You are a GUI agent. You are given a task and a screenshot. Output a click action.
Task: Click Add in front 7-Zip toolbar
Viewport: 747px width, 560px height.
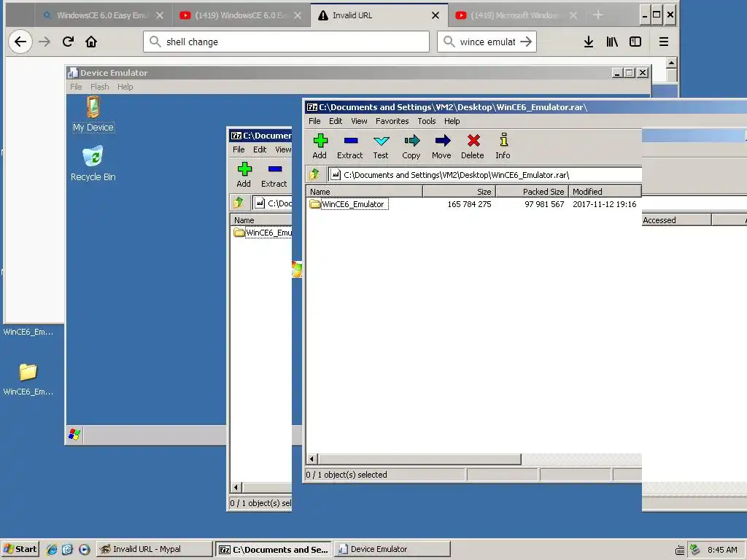[x=320, y=146]
